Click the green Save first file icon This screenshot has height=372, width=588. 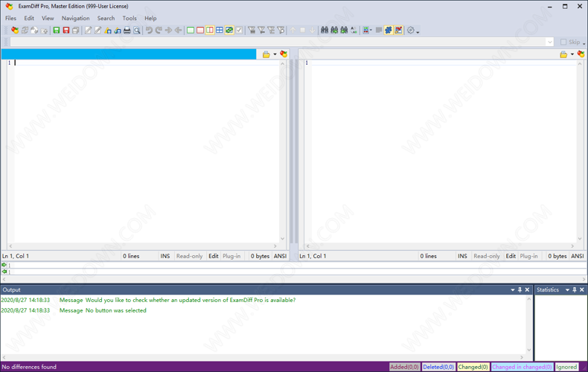pyautogui.click(x=57, y=31)
